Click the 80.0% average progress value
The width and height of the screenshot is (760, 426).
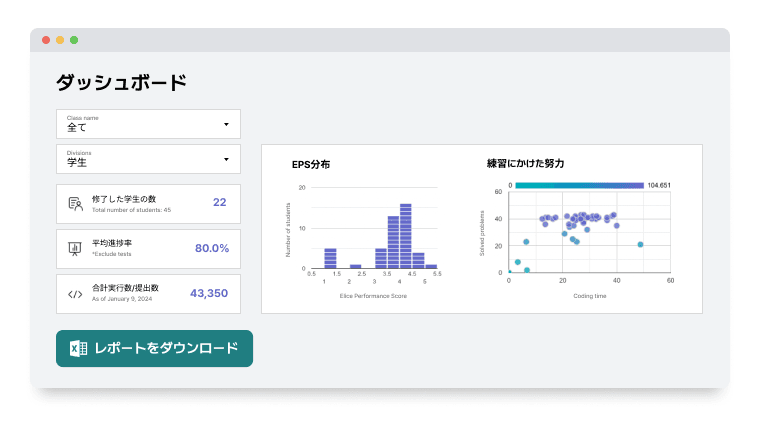[x=211, y=248]
